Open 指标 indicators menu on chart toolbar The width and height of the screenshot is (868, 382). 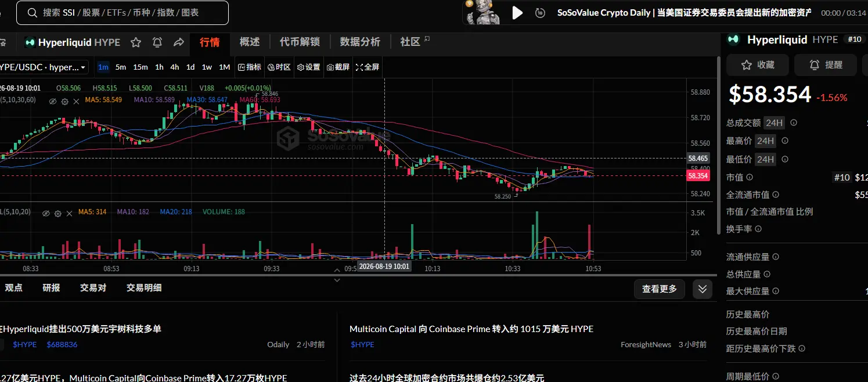click(250, 67)
